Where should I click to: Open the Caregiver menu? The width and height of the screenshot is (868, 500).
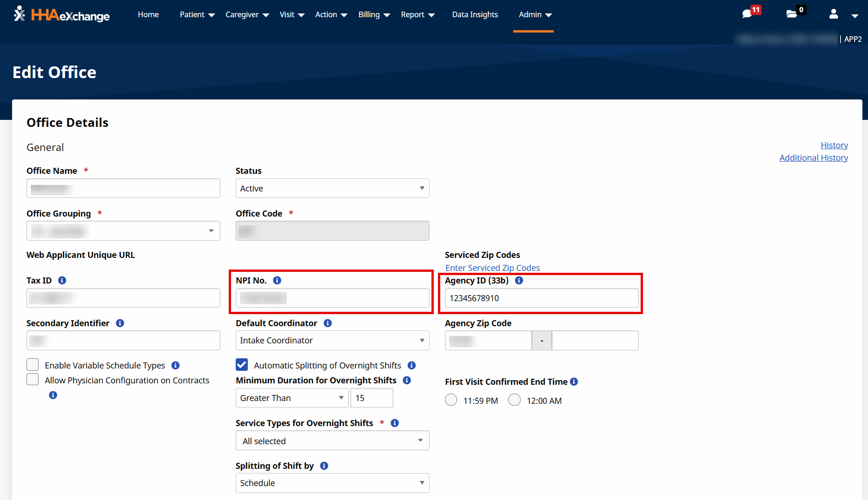(x=247, y=15)
